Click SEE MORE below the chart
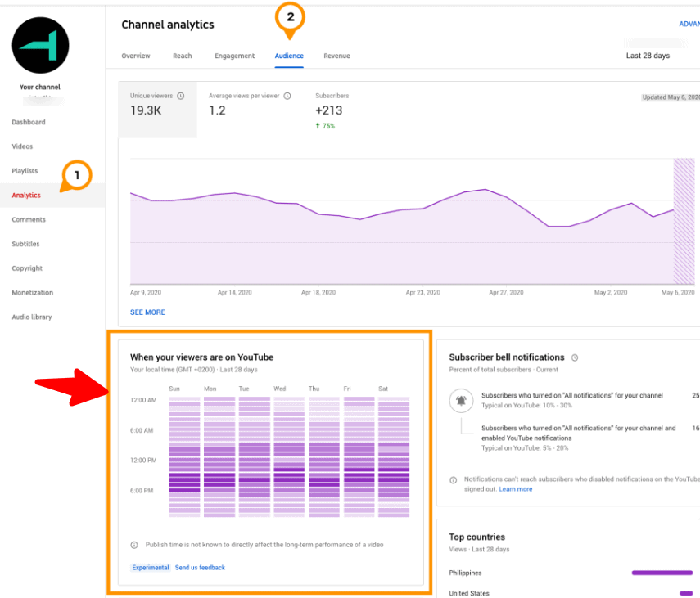This screenshot has height=598, width=700. point(147,312)
